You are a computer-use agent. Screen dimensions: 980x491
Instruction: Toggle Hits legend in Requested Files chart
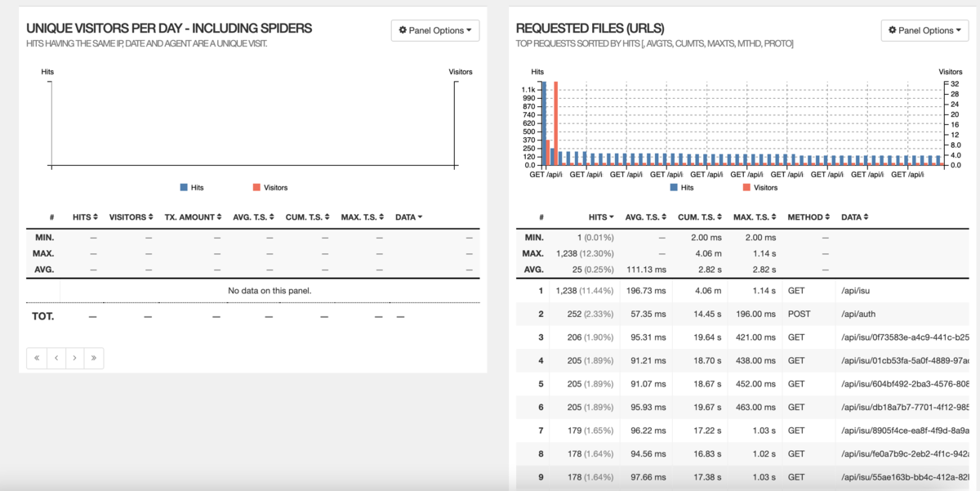point(682,188)
